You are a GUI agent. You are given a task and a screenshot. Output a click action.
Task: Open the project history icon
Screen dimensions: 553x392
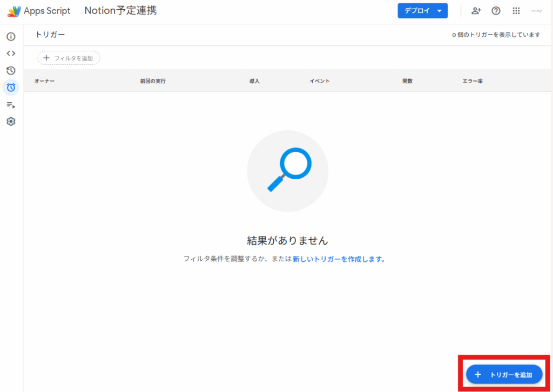pyautogui.click(x=11, y=71)
